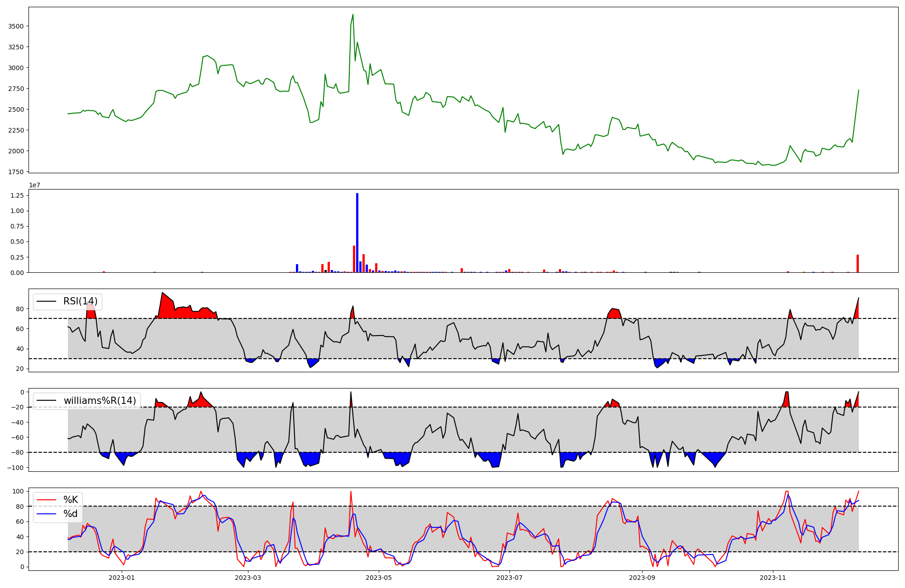The image size is (905, 588).
Task: Click the 2023-09 date tick label
Action: pyautogui.click(x=642, y=578)
